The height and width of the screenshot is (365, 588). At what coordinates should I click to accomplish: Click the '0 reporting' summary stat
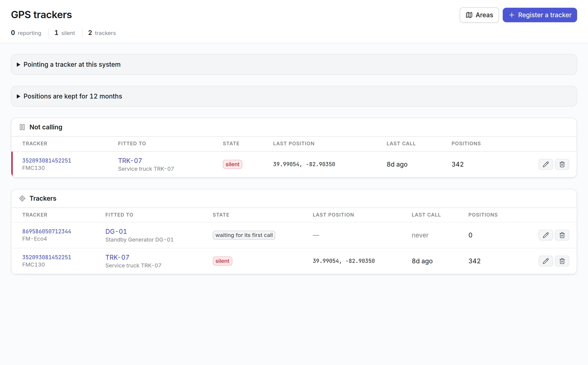pos(26,33)
